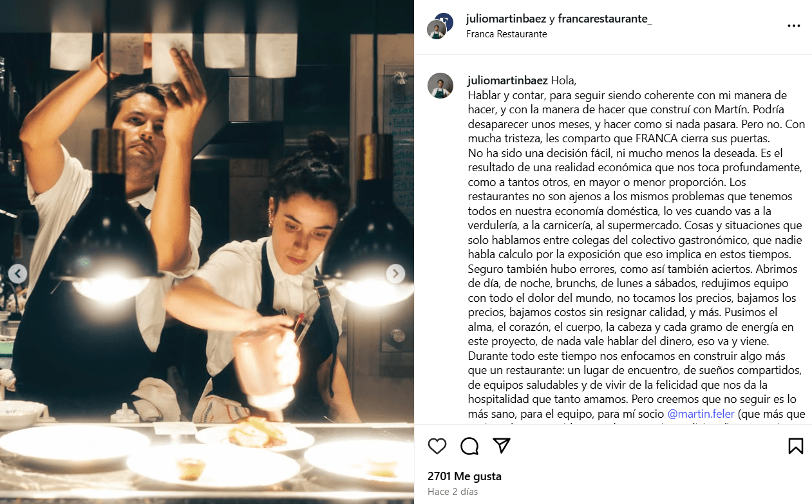This screenshot has height=504, width=812.
Task: Go to next photo arrow
Action: click(395, 274)
